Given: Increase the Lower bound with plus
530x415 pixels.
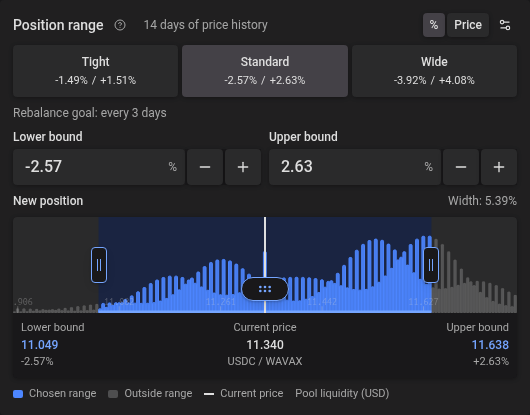Looking at the screenshot, I should click(243, 167).
